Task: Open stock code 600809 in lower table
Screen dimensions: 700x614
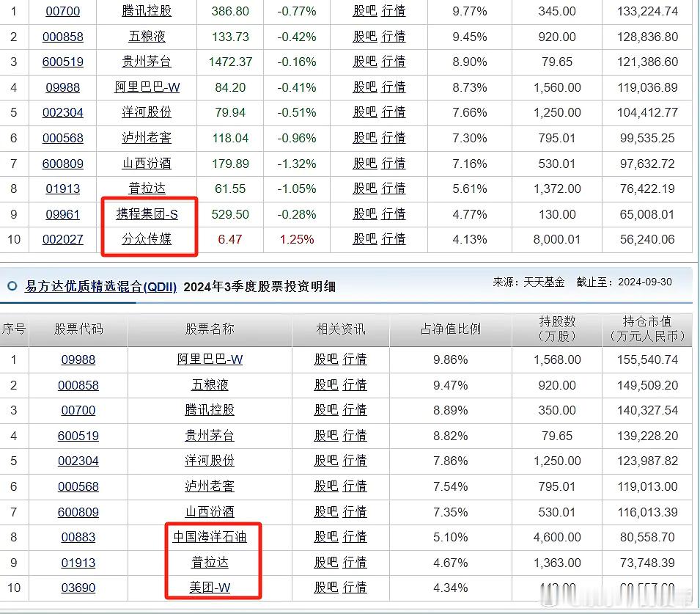Action: click(78, 512)
